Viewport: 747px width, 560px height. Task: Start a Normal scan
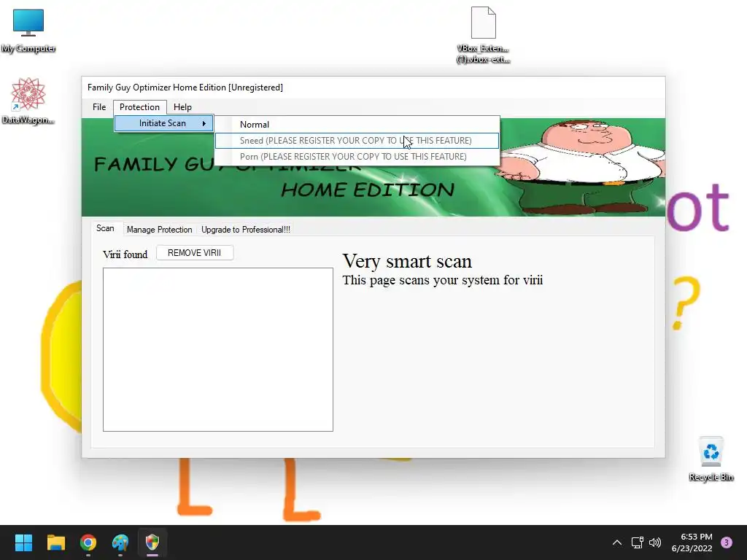[x=357, y=124]
